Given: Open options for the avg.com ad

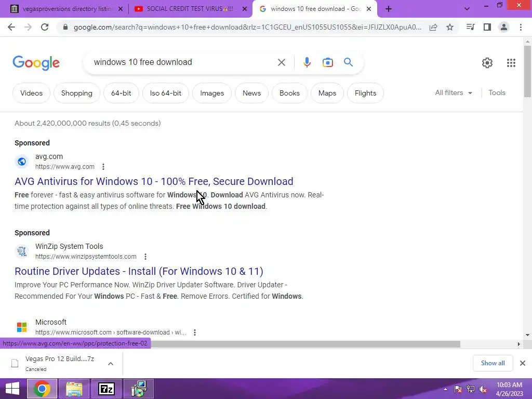Looking at the screenshot, I should [x=103, y=167].
